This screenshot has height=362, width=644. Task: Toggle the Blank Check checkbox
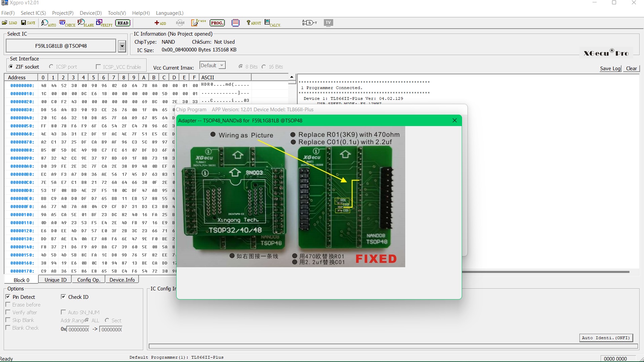tap(8, 328)
